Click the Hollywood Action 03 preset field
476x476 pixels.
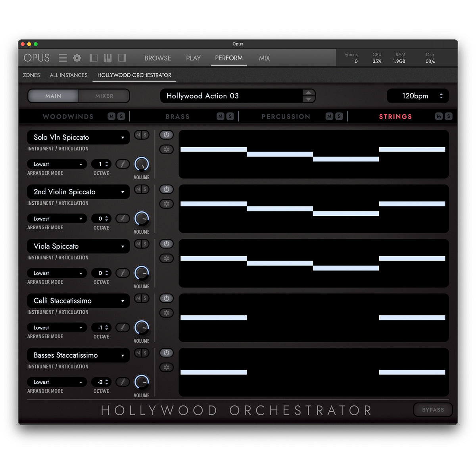[x=231, y=96]
